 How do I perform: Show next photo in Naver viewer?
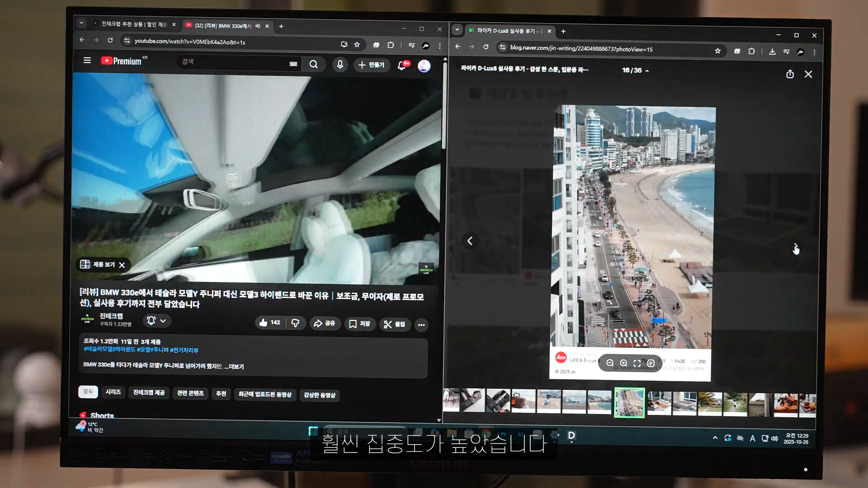point(796,247)
